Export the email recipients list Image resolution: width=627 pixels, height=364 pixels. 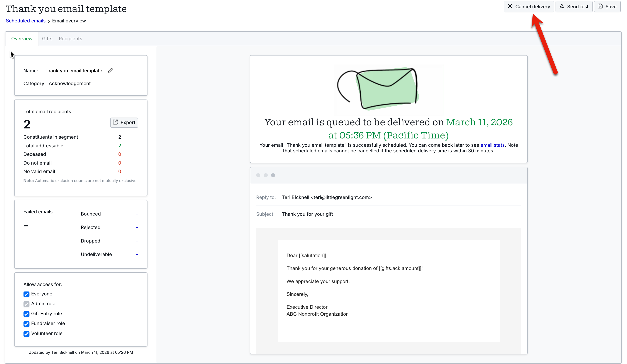click(124, 122)
